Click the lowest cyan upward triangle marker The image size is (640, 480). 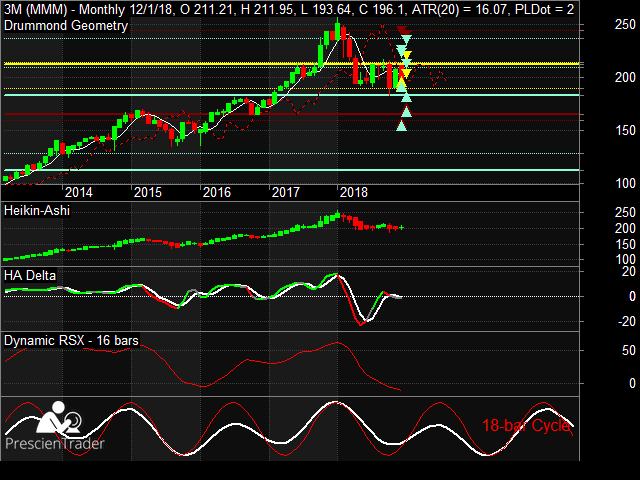tap(402, 125)
